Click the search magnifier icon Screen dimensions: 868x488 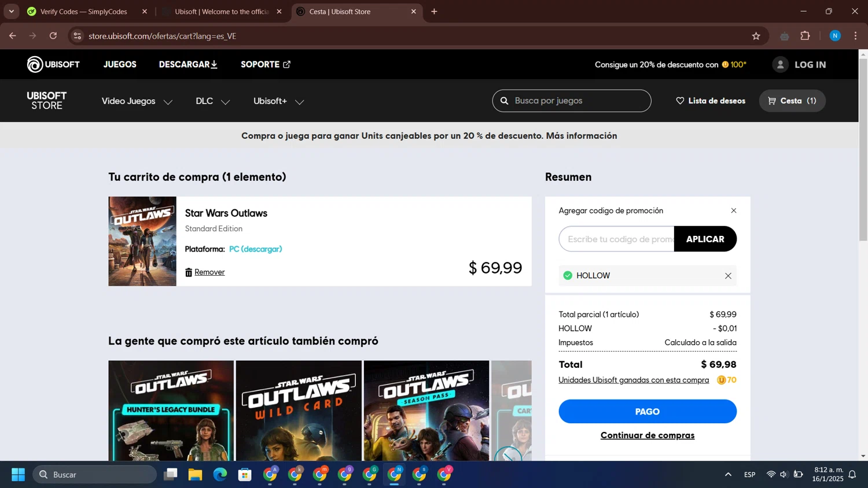click(x=504, y=101)
